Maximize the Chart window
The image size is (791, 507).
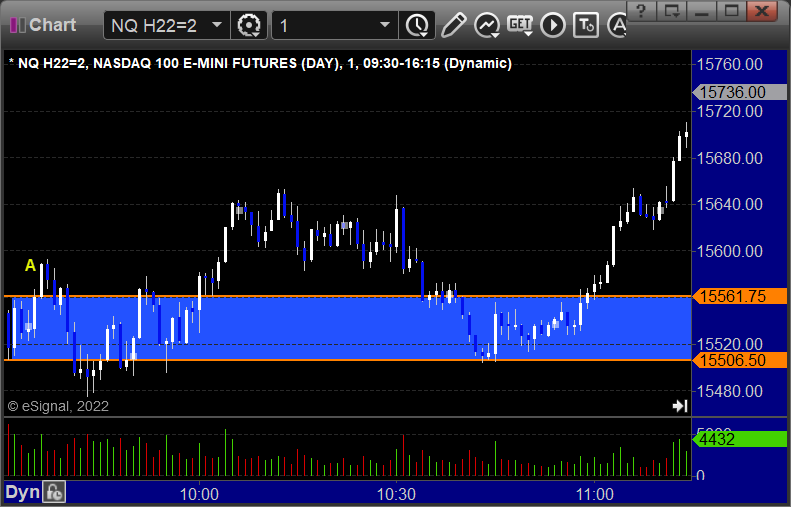click(x=731, y=11)
